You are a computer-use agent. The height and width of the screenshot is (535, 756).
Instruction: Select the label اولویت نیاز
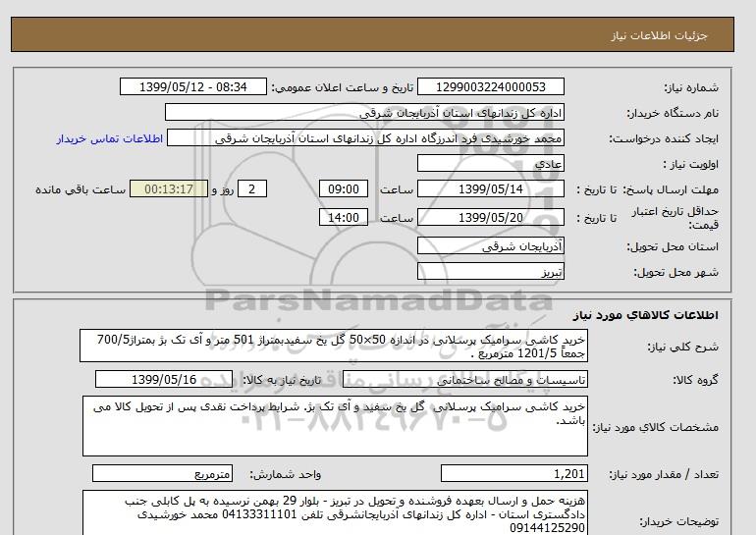(x=690, y=164)
